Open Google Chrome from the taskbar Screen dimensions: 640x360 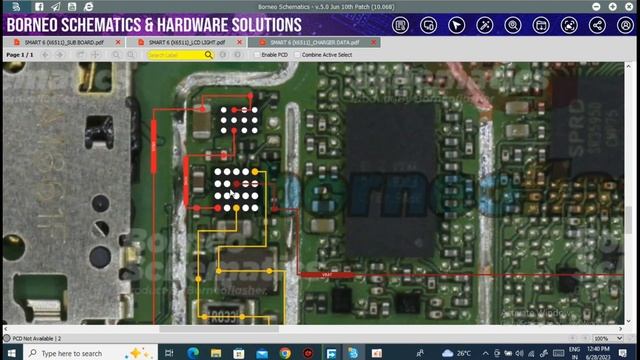(285, 353)
